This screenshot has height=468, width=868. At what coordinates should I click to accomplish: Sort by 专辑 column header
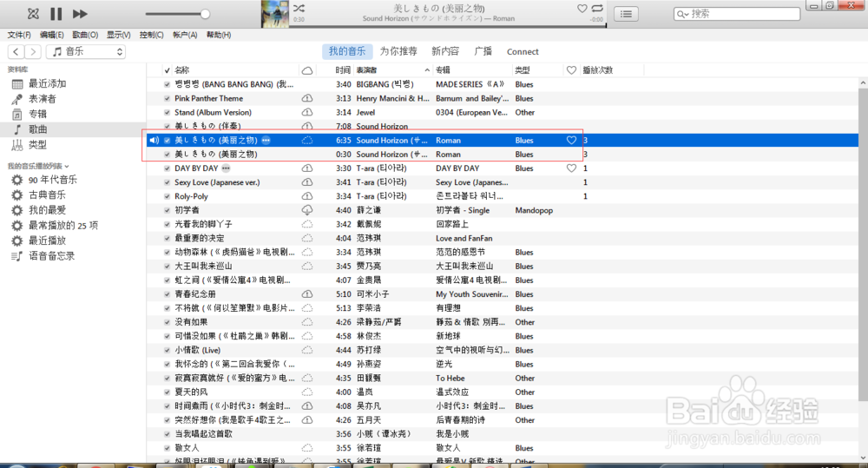tap(443, 70)
